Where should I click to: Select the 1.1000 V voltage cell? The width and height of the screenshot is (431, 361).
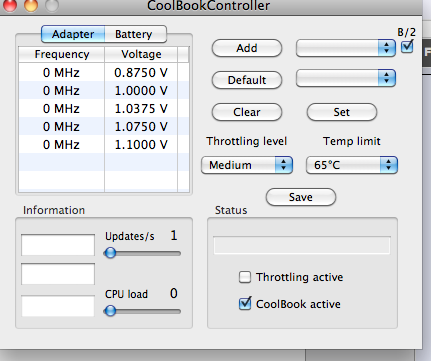pos(141,145)
